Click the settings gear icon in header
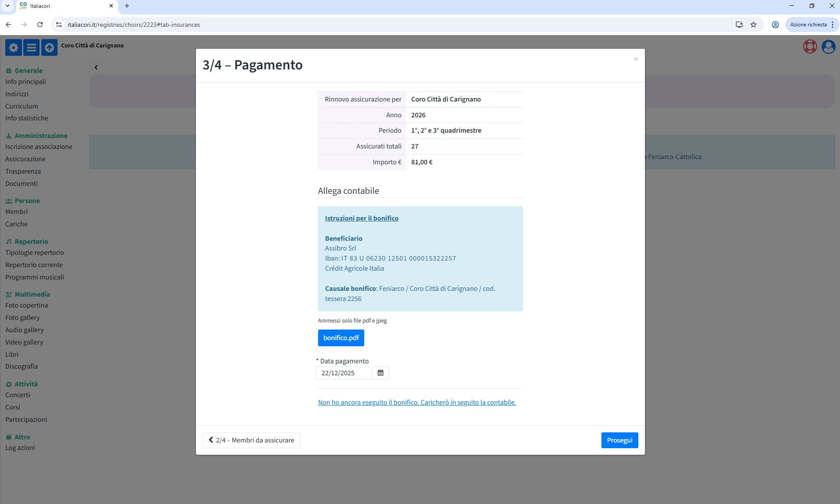 [x=14, y=47]
